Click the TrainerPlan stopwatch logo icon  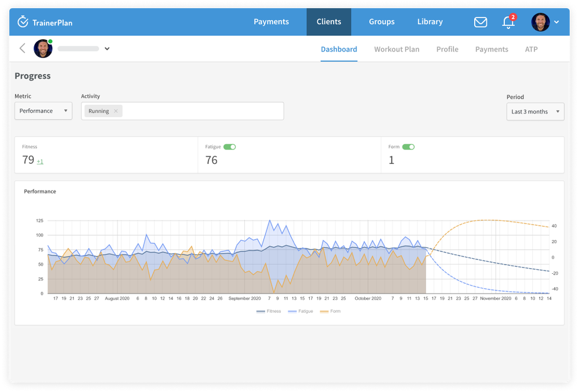(x=23, y=21)
